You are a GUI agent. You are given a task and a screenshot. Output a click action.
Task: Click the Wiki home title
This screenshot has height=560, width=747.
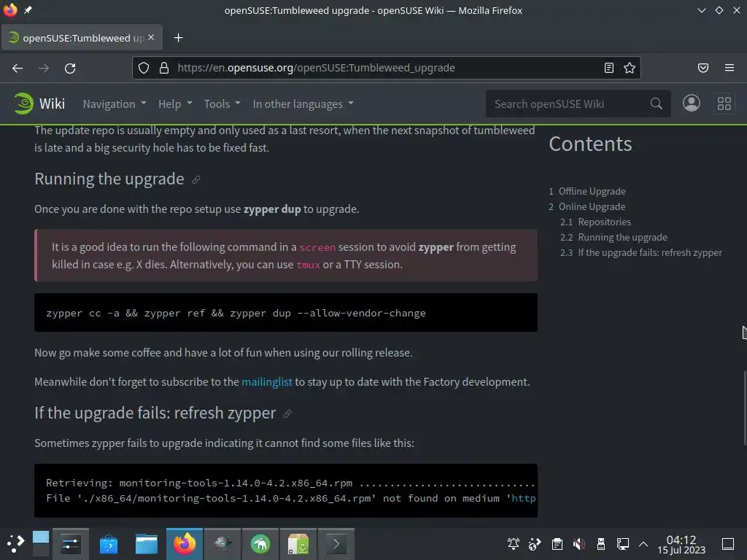click(52, 104)
